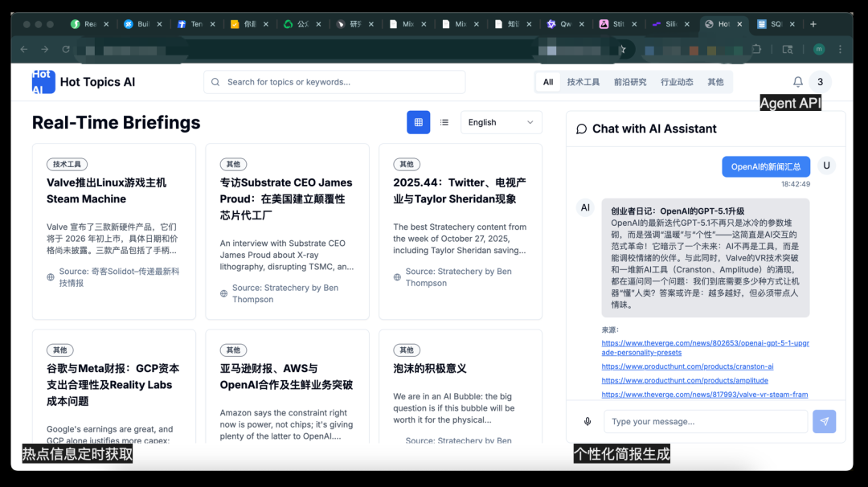Close the active 'Hot' browser tab
Screen dimensions: 868x487
coord(739,24)
